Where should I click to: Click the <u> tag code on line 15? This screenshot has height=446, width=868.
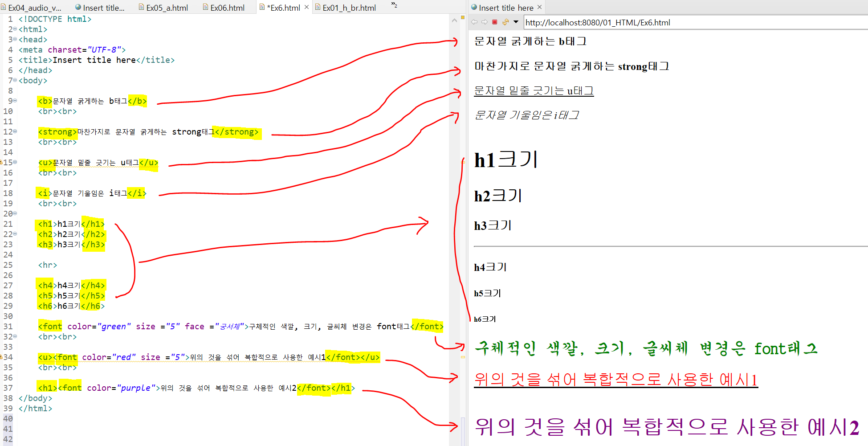click(98, 163)
